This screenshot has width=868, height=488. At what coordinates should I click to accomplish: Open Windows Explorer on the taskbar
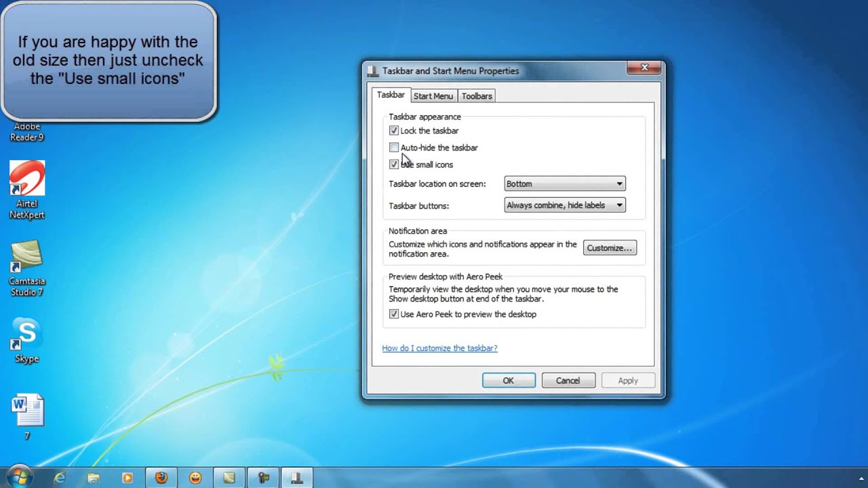[94, 477]
